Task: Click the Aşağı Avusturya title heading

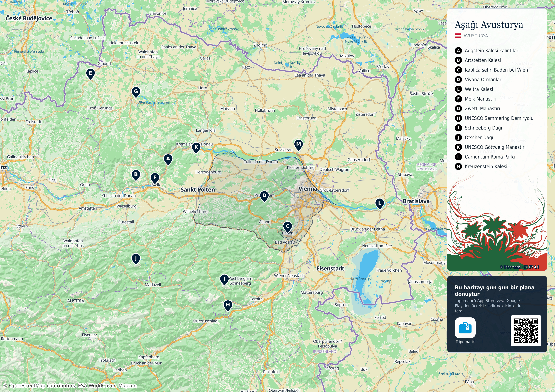Action: [x=489, y=25]
